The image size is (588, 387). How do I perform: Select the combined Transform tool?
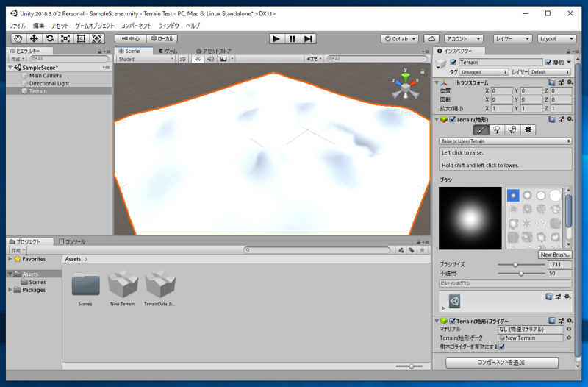click(x=97, y=39)
